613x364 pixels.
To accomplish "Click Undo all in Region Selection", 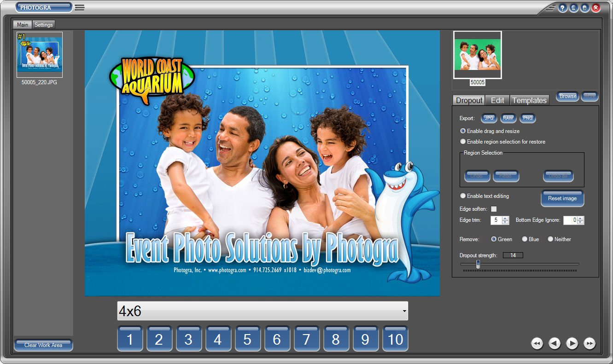I will pos(558,176).
